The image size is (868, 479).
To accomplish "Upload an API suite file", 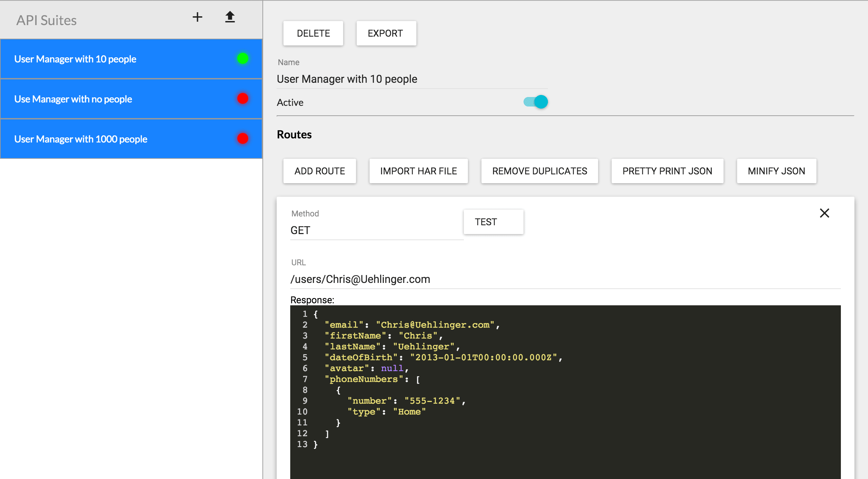I will click(x=230, y=17).
